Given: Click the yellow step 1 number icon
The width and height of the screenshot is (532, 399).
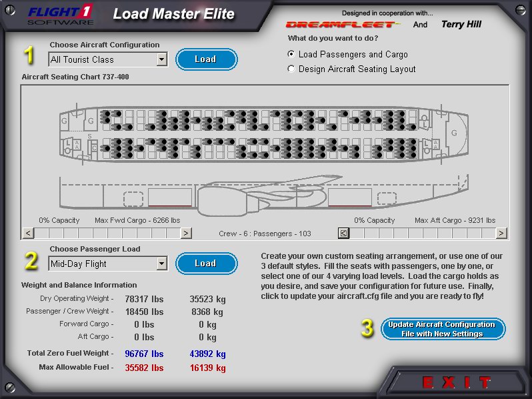Looking at the screenshot, I should (29, 56).
